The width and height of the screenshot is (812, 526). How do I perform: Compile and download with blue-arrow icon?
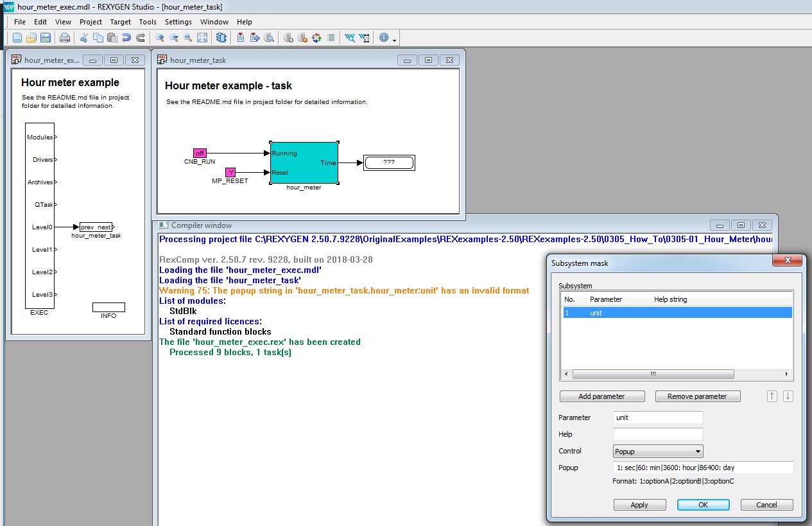pyautogui.click(x=255, y=38)
